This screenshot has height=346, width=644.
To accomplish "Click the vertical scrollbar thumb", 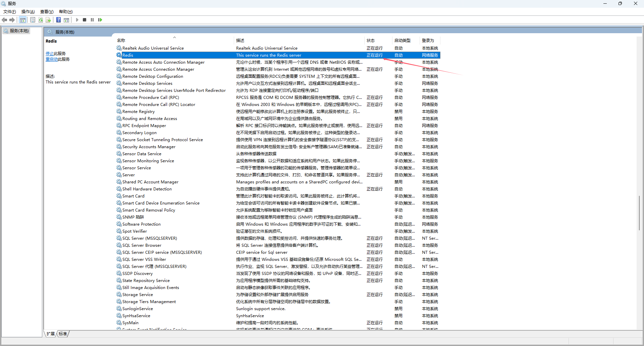I will tap(640, 213).
